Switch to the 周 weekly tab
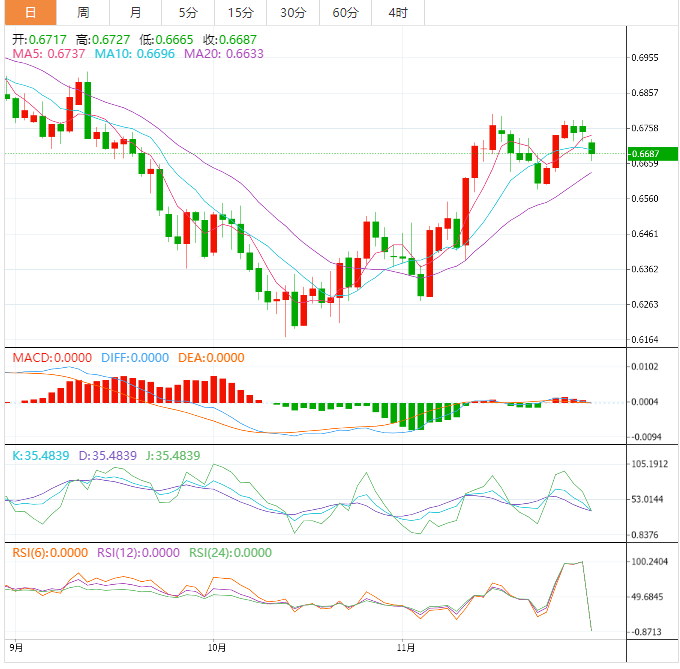The width and height of the screenshot is (680, 669). tap(83, 12)
